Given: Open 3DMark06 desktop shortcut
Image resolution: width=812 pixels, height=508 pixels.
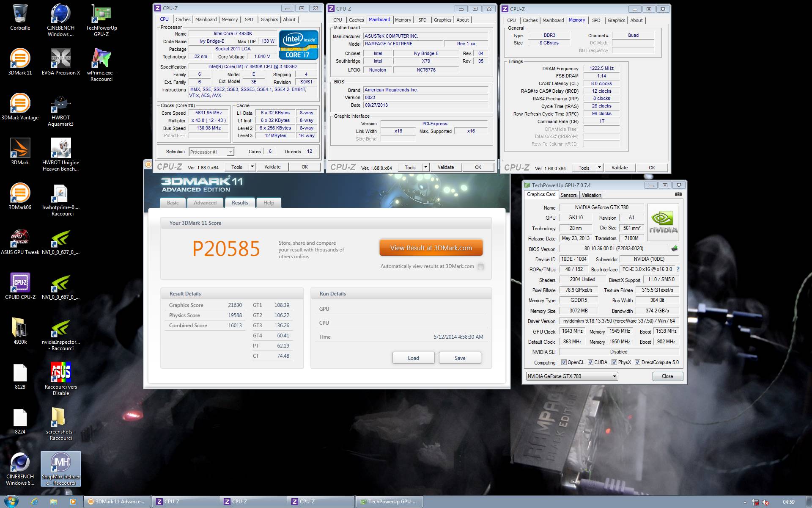Looking at the screenshot, I should pyautogui.click(x=20, y=196).
